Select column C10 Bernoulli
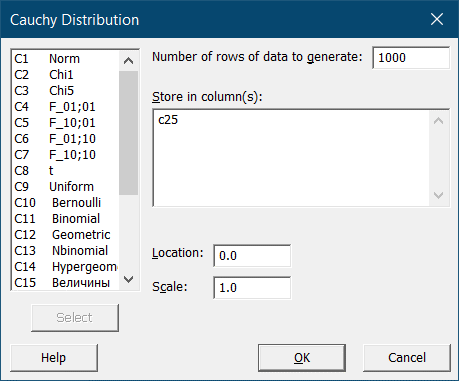 pyautogui.click(x=65, y=203)
